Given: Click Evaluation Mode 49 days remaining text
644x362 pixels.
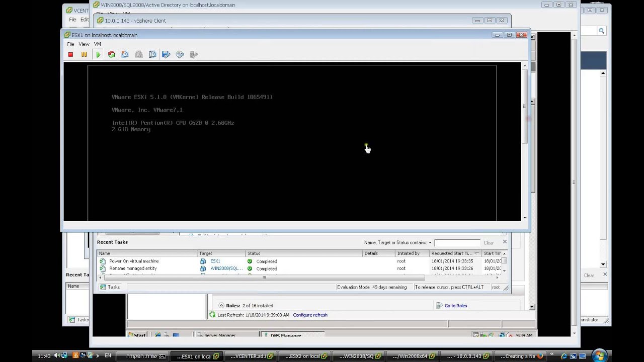Looking at the screenshot, I should 372,287.
